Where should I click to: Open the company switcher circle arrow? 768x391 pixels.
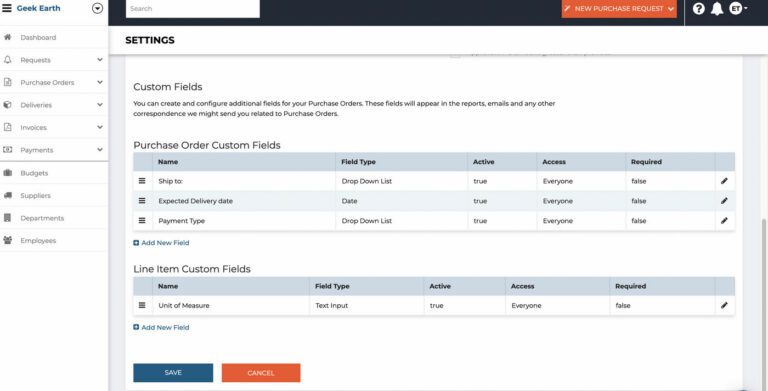point(97,8)
